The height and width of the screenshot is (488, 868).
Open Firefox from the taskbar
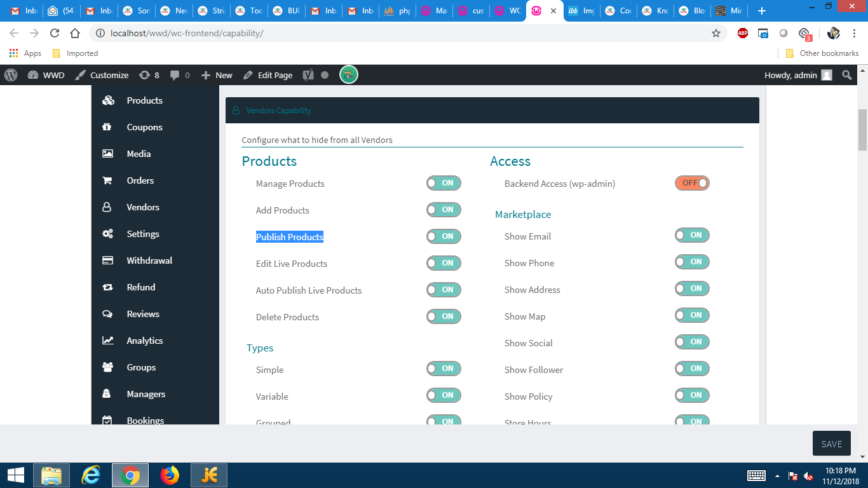(x=170, y=475)
